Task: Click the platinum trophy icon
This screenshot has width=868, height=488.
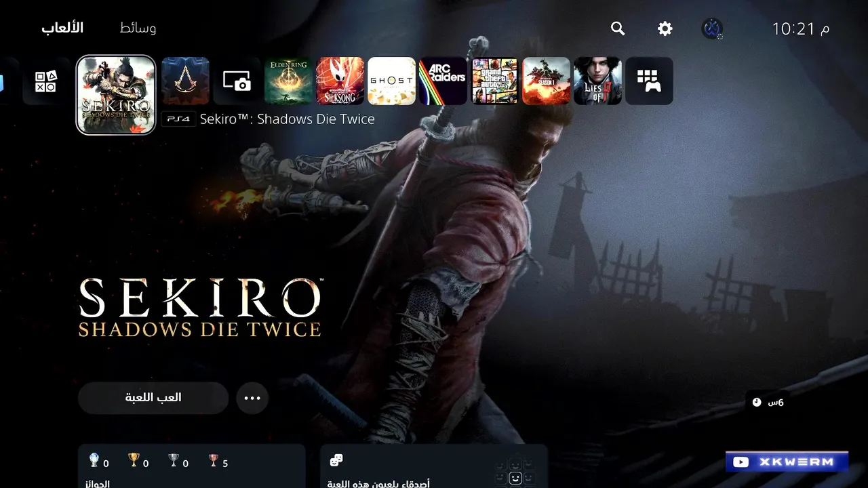Action: click(94, 461)
